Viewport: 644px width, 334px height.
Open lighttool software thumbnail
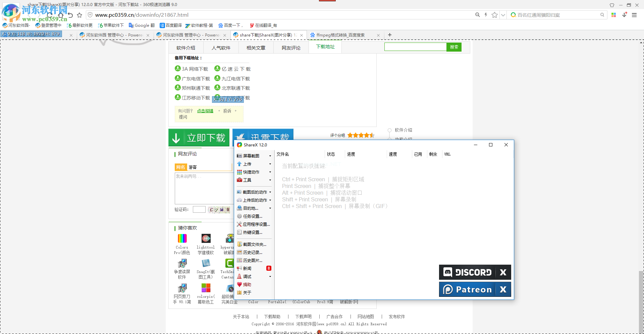[206, 238]
